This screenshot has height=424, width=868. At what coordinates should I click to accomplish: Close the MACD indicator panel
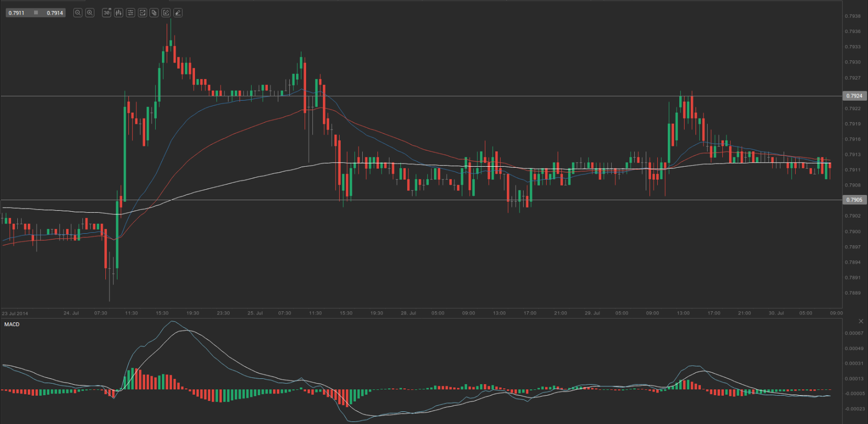(x=861, y=321)
